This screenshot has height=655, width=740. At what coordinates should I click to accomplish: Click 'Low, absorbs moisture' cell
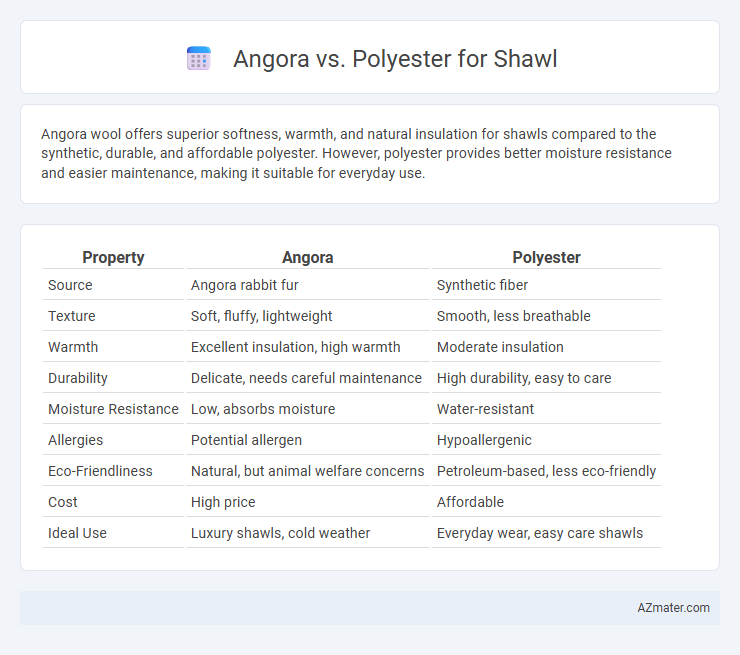point(263,409)
